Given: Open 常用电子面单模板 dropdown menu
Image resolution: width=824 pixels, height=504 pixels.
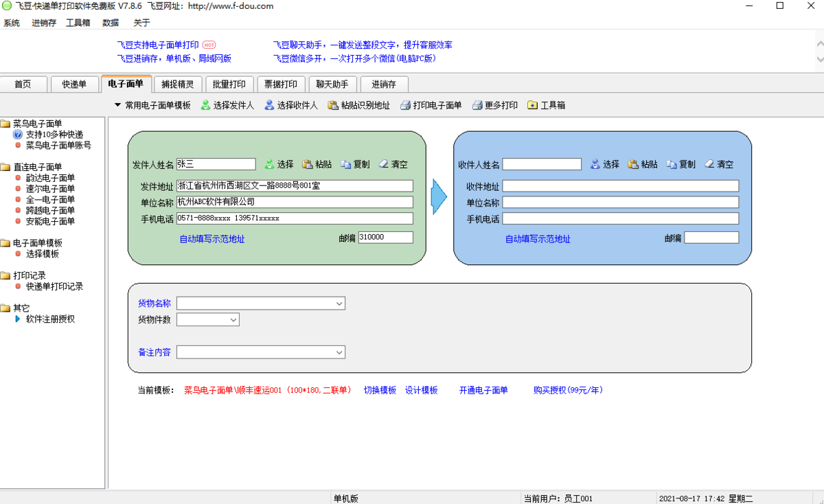Looking at the screenshot, I should pos(152,106).
